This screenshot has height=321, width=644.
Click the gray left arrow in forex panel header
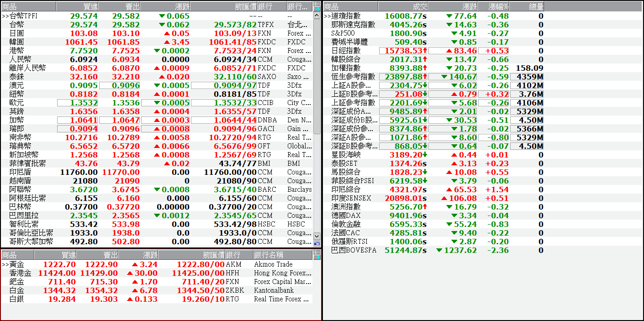point(317,4)
